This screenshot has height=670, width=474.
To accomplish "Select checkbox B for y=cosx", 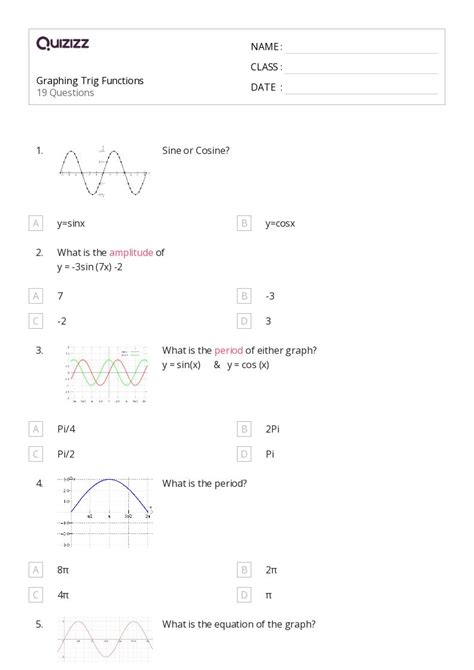I will click(x=244, y=223).
